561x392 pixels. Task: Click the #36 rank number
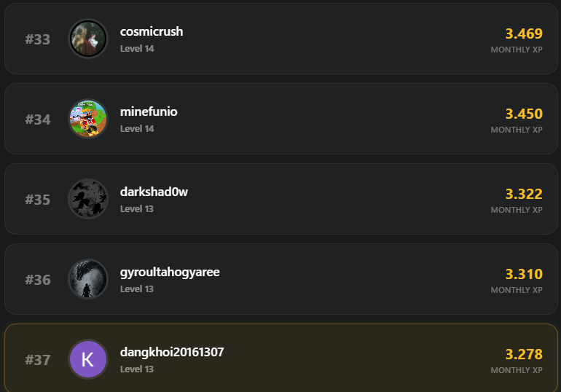click(x=38, y=280)
